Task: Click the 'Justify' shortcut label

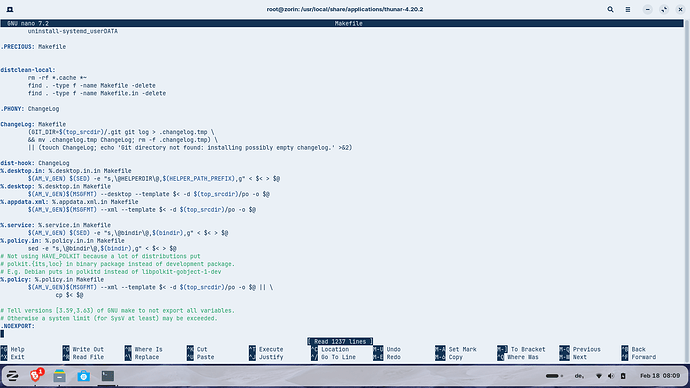Action: (271, 357)
